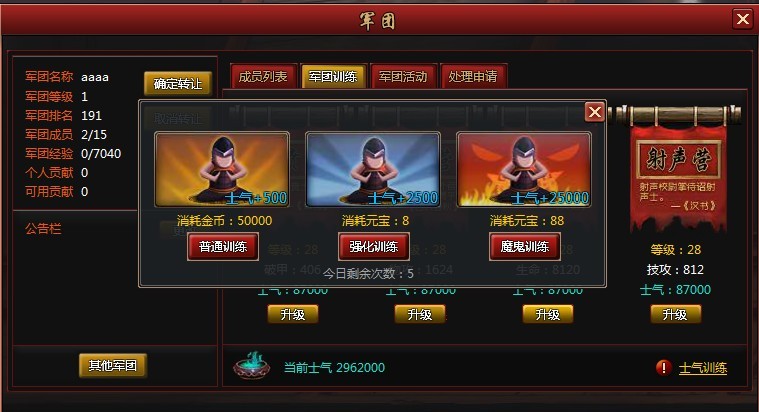The image size is (759, 412).
Task: Close the training popup dialog
Action: pyautogui.click(x=594, y=112)
